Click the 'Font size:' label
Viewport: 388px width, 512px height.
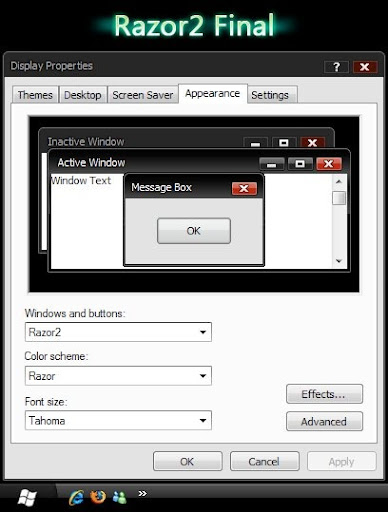click(x=46, y=402)
